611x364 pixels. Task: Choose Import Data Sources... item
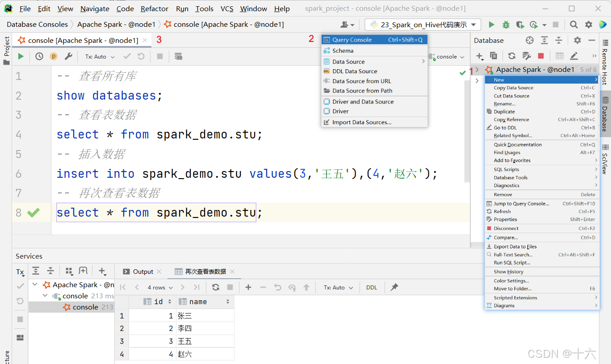coord(374,122)
